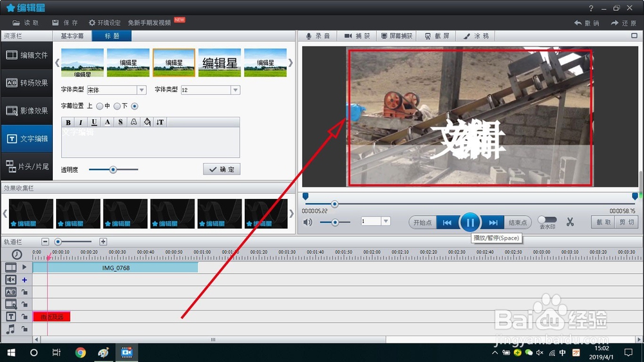The width and height of the screenshot is (644, 362).
Task: Click inside the title text editing box
Action: 150,142
